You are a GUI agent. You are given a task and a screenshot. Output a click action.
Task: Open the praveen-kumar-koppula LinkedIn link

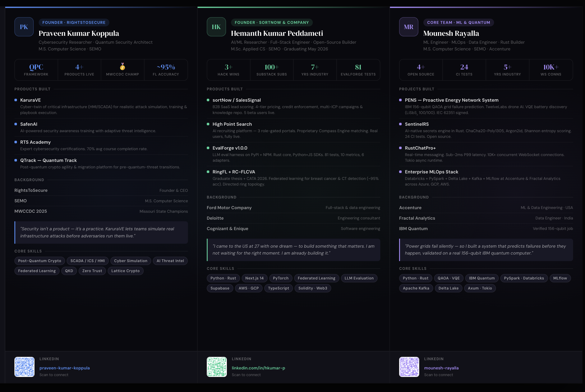(64, 368)
